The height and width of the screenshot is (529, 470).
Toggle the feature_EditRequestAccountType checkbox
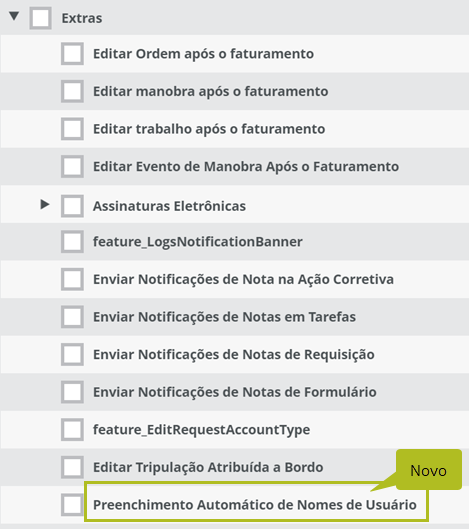[x=72, y=430]
